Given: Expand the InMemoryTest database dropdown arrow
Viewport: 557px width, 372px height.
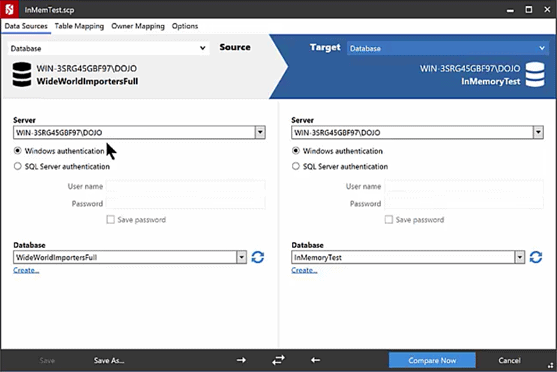Looking at the screenshot, I should [x=520, y=257].
